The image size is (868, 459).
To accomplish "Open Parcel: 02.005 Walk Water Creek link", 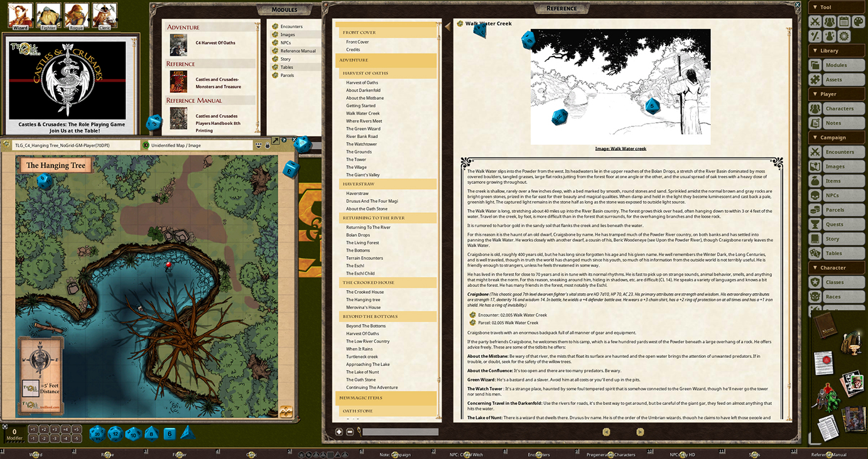I will tap(508, 323).
